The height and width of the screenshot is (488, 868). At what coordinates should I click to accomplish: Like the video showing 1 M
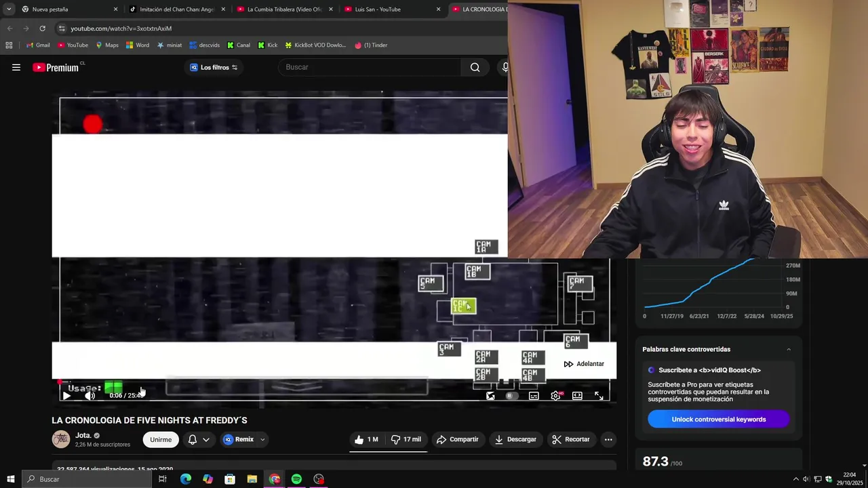(366, 439)
